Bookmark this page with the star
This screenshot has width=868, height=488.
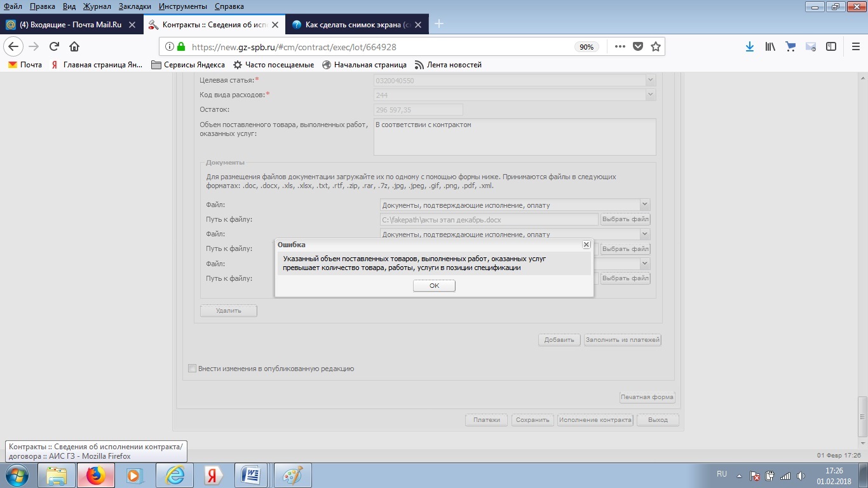656,46
